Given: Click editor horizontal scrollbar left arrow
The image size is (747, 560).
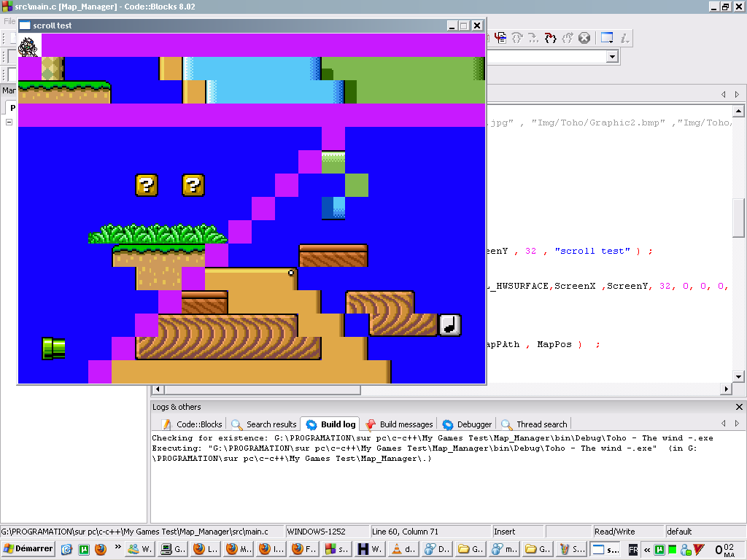Looking at the screenshot, I should click(158, 389).
